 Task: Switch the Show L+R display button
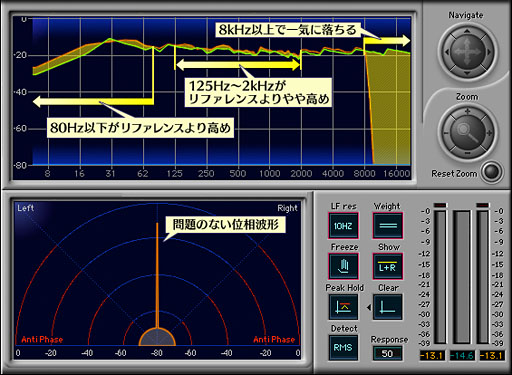tap(388, 266)
